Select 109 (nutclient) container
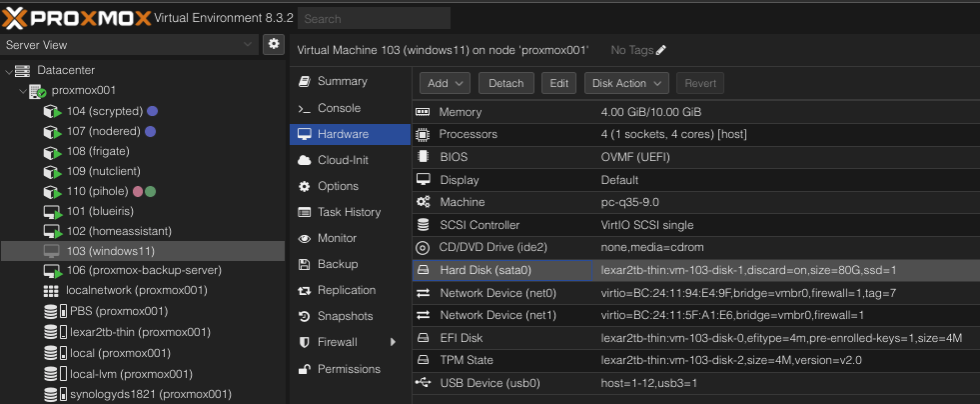Screen dimensions: 980x404 point(103,171)
